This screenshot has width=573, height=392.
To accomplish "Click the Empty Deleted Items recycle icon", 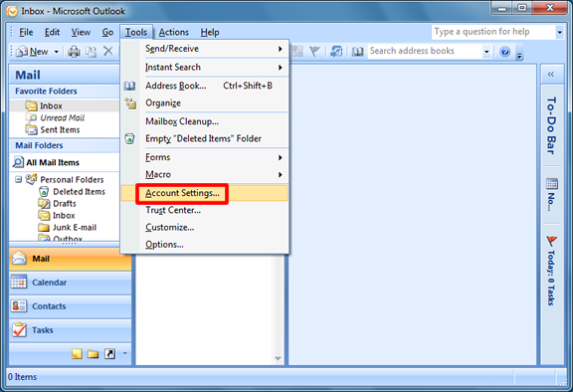I will click(129, 139).
